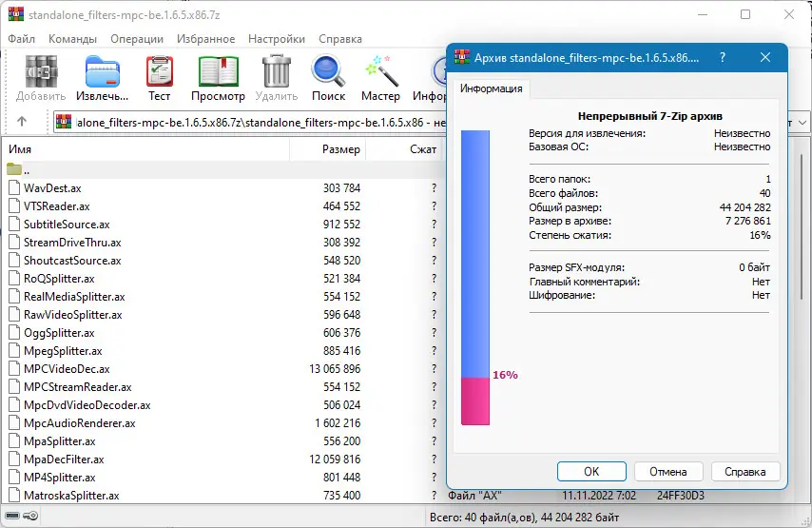Viewport: 812px width, 528px height.
Task: Click the file icon of SubtitleSource.ax
Action: pyautogui.click(x=14, y=224)
